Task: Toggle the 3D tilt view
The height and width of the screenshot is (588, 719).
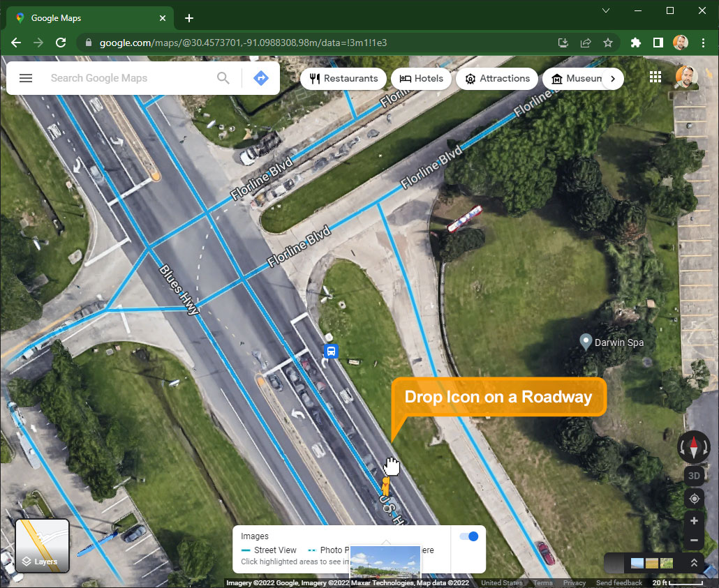Action: [x=694, y=476]
